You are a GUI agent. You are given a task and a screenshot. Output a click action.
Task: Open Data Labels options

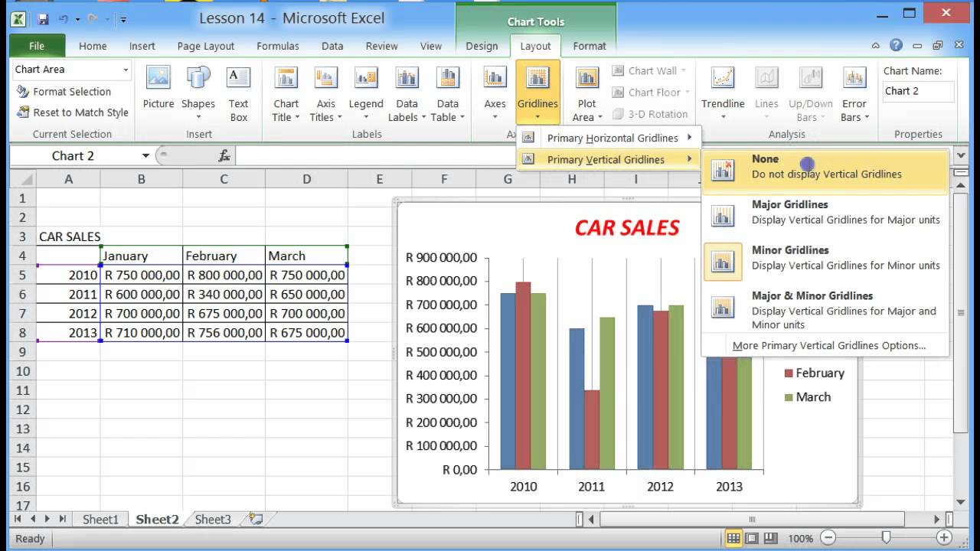click(x=407, y=93)
